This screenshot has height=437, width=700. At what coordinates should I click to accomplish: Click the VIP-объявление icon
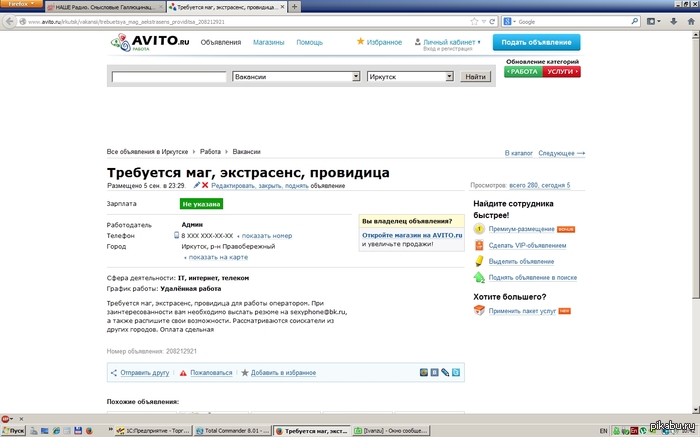coord(479,245)
